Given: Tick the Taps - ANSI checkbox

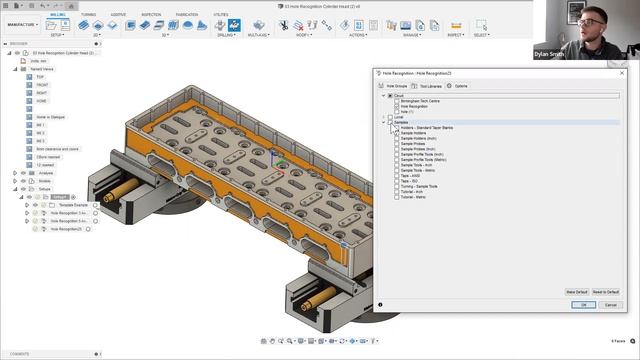Looking at the screenshot, I should coord(397,176).
